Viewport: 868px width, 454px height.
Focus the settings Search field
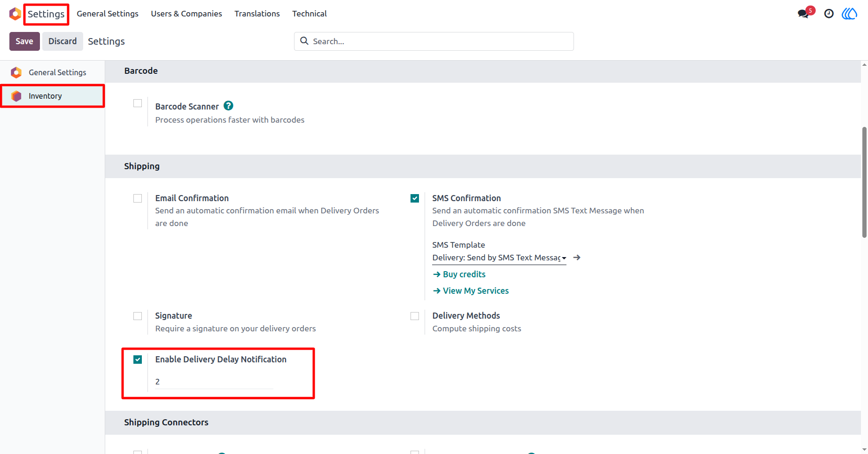click(434, 41)
